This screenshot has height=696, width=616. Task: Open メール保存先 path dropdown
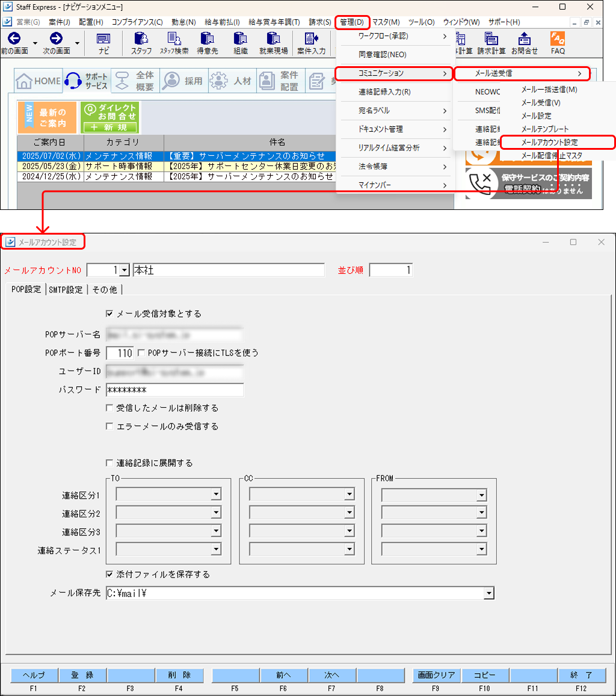coord(488,593)
